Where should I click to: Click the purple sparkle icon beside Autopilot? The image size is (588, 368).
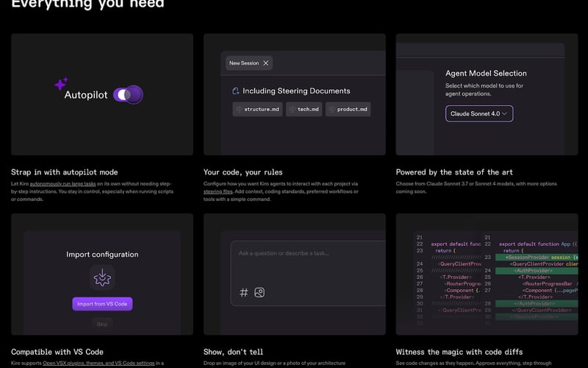pos(61,83)
